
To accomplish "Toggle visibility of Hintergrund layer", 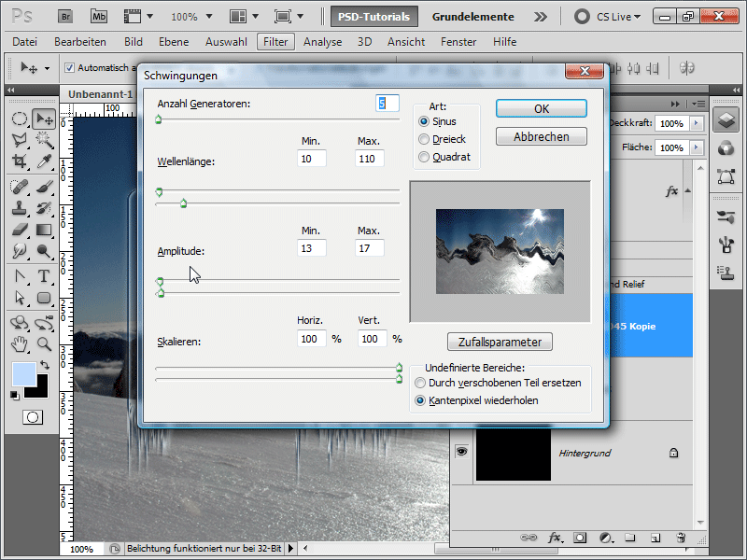I will coord(461,452).
